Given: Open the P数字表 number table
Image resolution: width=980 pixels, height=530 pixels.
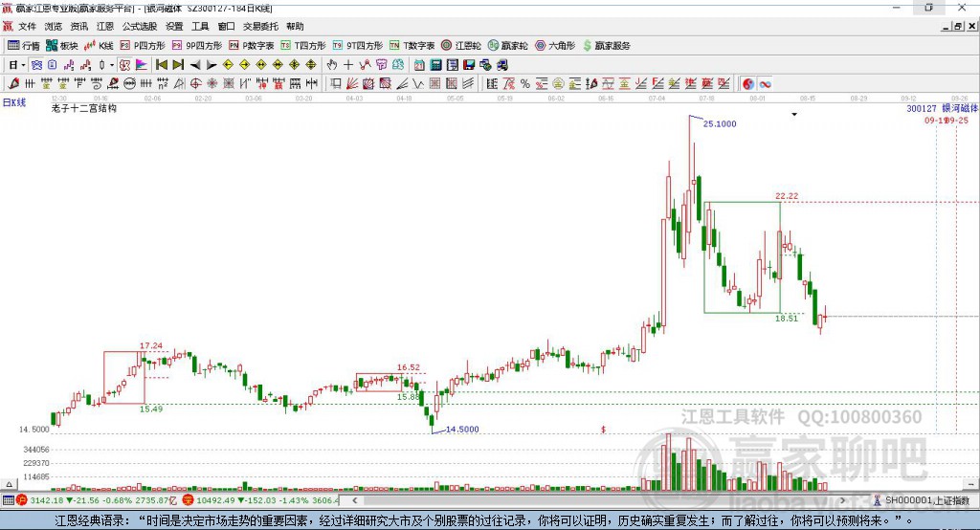Looking at the screenshot, I should [x=252, y=46].
